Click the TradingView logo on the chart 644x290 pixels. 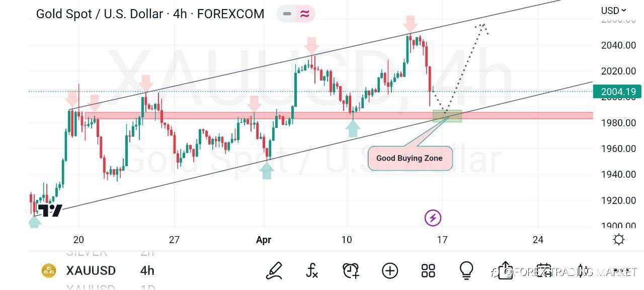pos(50,210)
